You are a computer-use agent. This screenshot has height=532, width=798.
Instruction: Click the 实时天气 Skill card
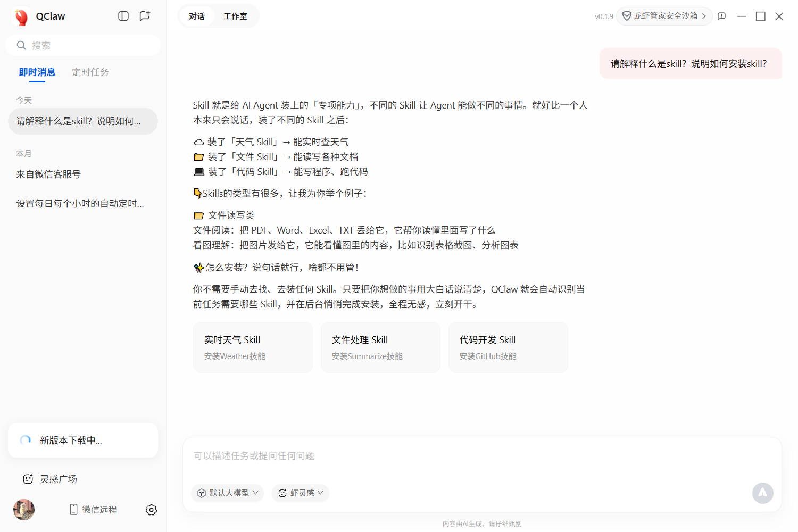pos(253,347)
